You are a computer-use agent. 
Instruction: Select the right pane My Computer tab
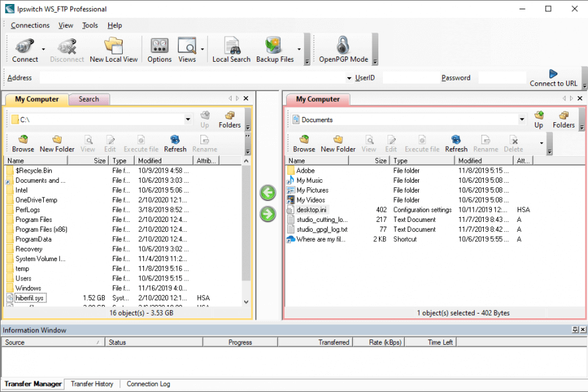318,99
